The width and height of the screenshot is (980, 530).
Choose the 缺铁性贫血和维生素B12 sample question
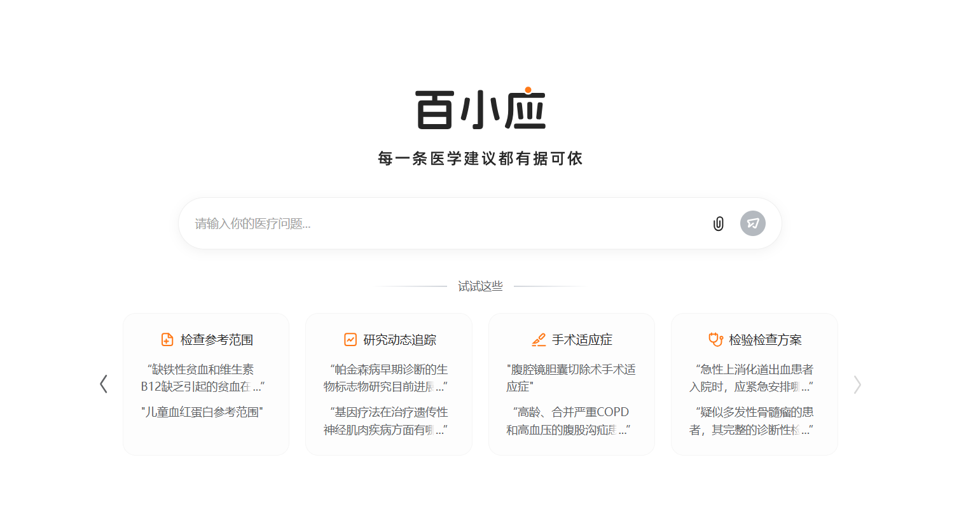point(202,378)
